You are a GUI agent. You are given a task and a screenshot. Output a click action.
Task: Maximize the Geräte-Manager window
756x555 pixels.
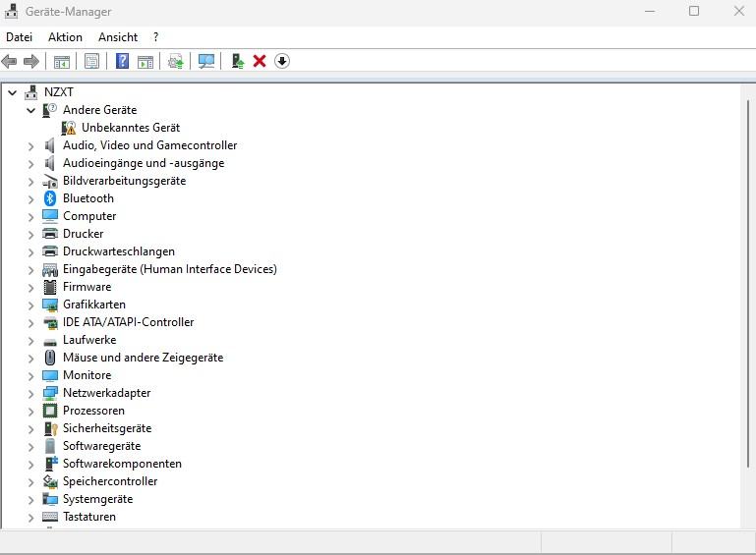[694, 11]
